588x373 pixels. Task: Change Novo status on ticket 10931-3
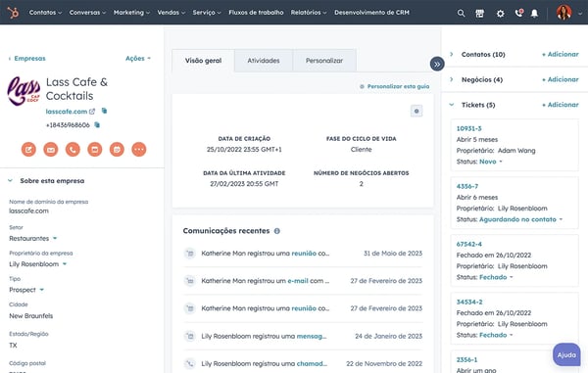[491, 162]
